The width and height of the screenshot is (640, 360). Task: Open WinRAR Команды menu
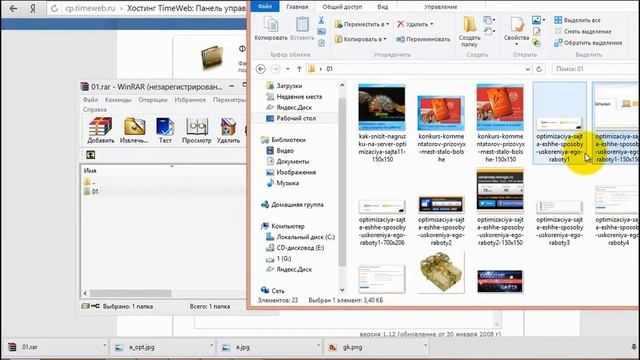[118, 100]
